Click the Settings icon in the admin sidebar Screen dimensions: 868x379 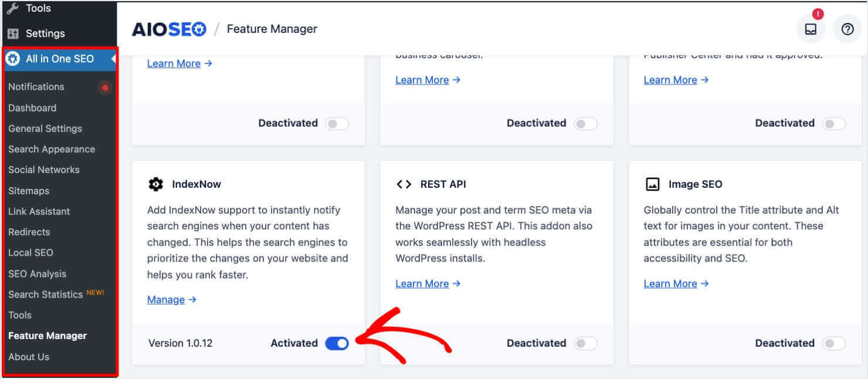pyautogui.click(x=13, y=33)
